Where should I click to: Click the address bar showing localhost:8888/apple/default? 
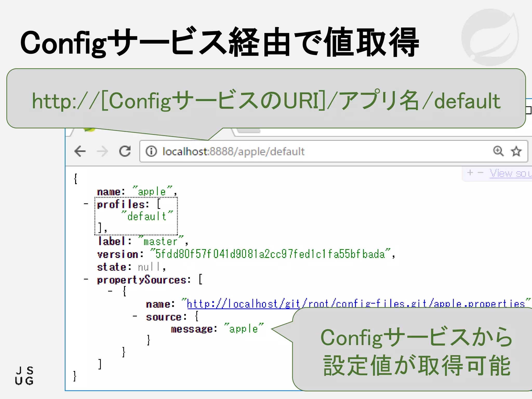tap(334, 151)
